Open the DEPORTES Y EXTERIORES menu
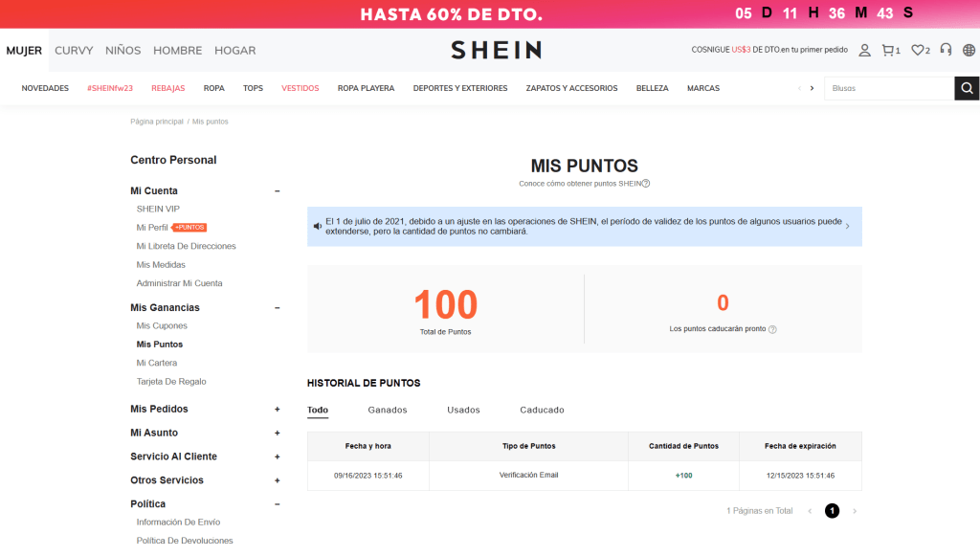 pyautogui.click(x=460, y=88)
